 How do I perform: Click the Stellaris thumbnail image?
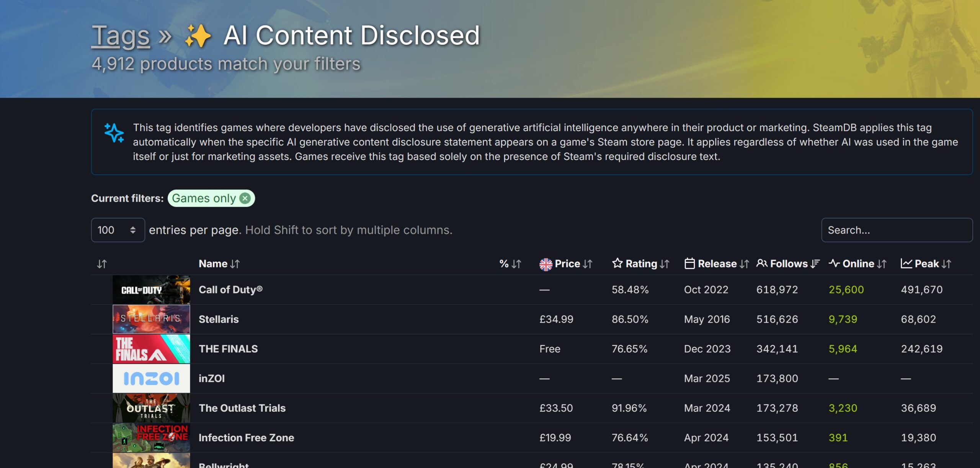pyautogui.click(x=151, y=319)
